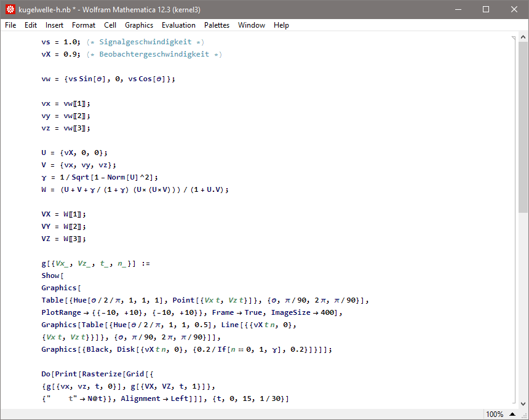Click the line 'V = {vx, vy, vz};'
The image size is (529, 420).
pos(79,165)
